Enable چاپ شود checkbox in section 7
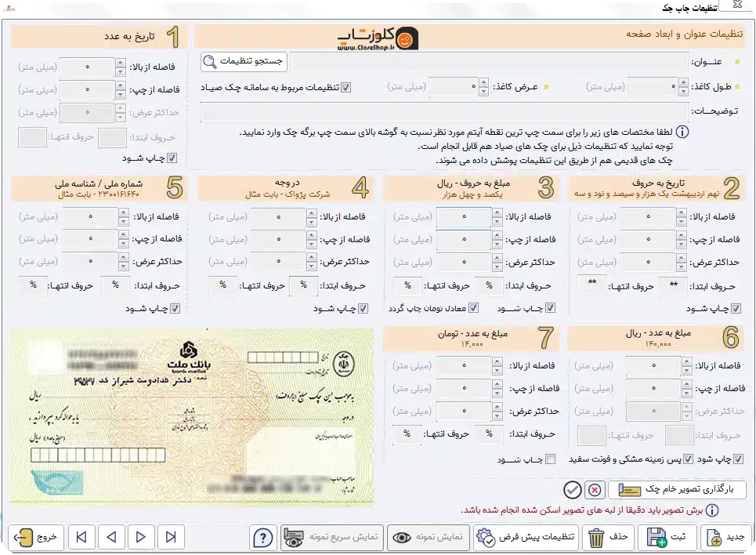Screen dimensions: 756x555 [x=550, y=459]
